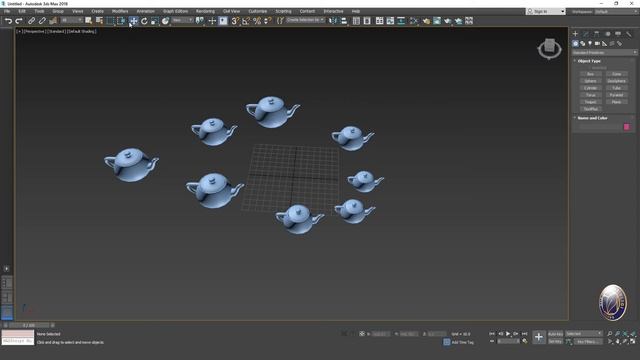Image resolution: width=640 pixels, height=360 pixels.
Task: Click the Key Filters button
Action: pyautogui.click(x=588, y=342)
